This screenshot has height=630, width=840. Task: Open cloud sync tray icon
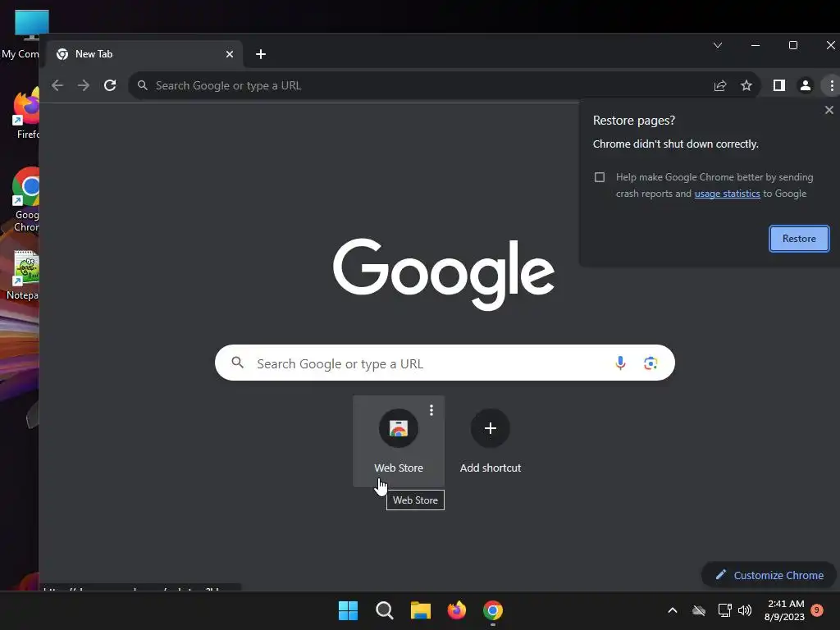[699, 610]
